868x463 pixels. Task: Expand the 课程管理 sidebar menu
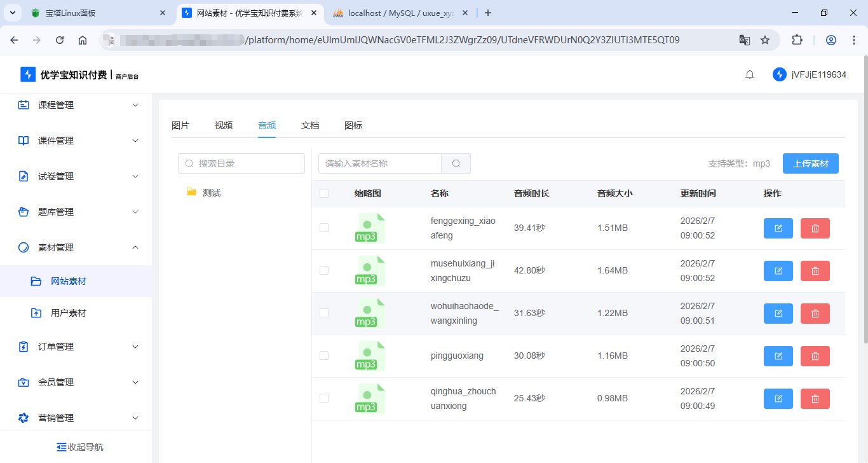pos(76,105)
